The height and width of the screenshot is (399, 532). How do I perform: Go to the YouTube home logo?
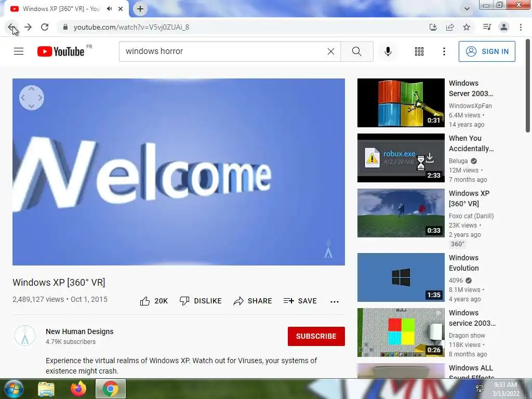61,51
